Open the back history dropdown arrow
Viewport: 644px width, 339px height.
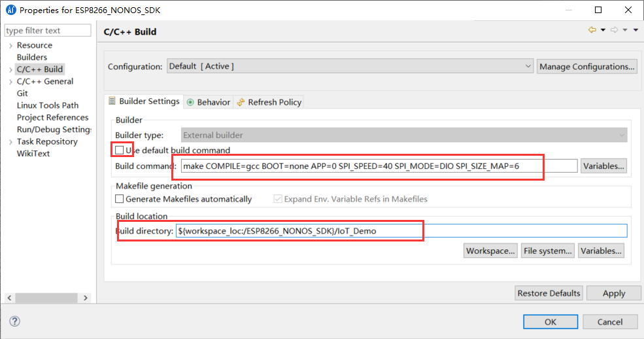coord(603,30)
